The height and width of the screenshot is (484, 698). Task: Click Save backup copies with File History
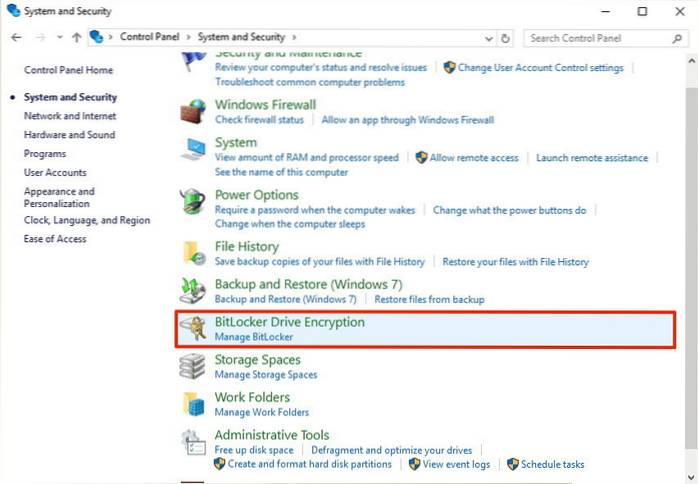(320, 261)
